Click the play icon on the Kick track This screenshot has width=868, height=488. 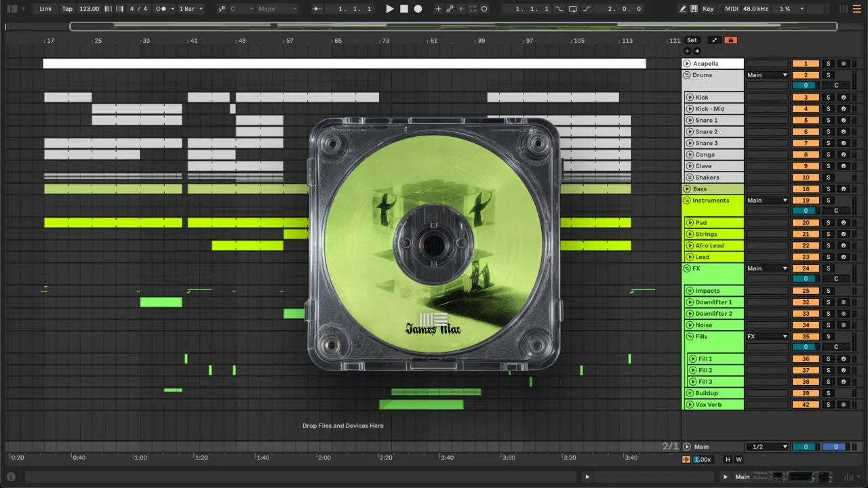690,98
